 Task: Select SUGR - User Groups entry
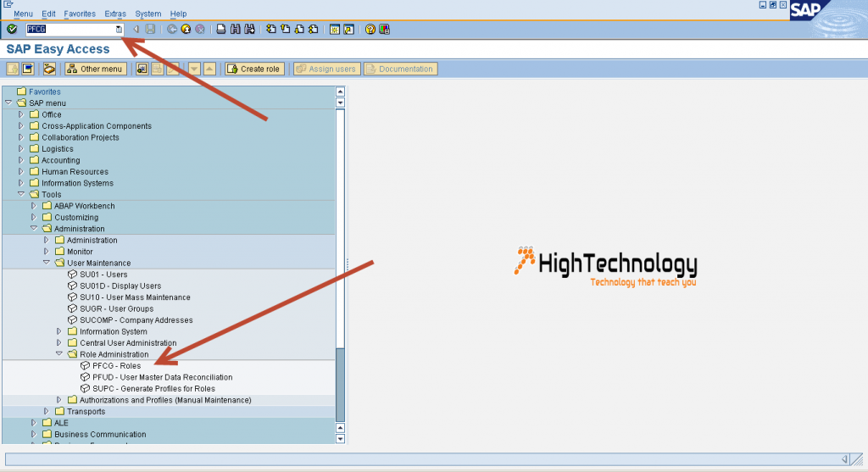(117, 308)
